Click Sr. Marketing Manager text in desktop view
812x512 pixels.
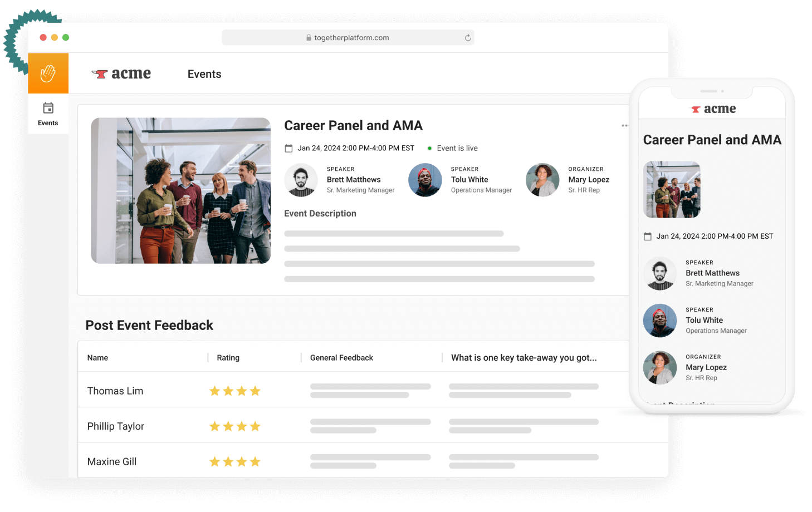(x=361, y=190)
